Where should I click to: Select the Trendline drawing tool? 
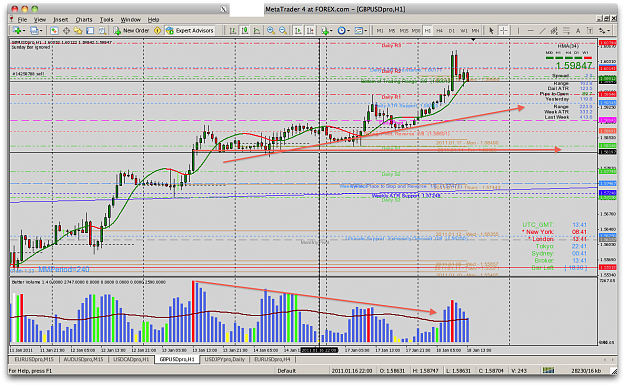(x=542, y=30)
